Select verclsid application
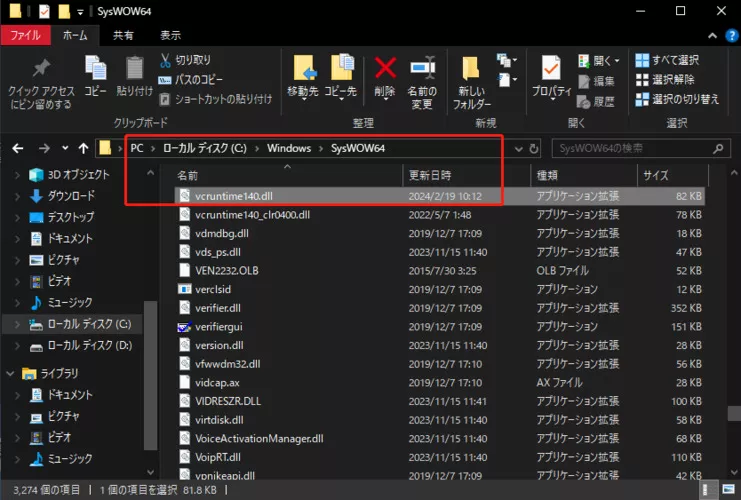The height and width of the screenshot is (500, 741). [439, 289]
